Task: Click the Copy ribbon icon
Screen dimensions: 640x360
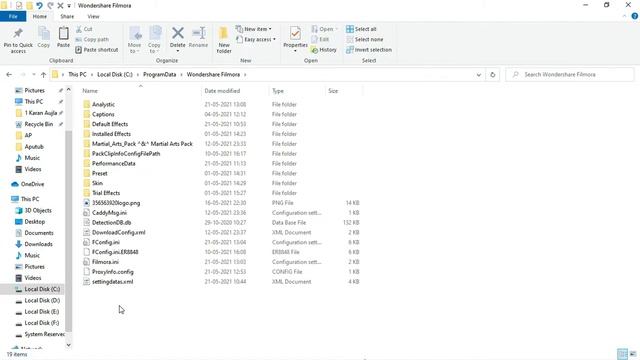Action: click(x=44, y=34)
